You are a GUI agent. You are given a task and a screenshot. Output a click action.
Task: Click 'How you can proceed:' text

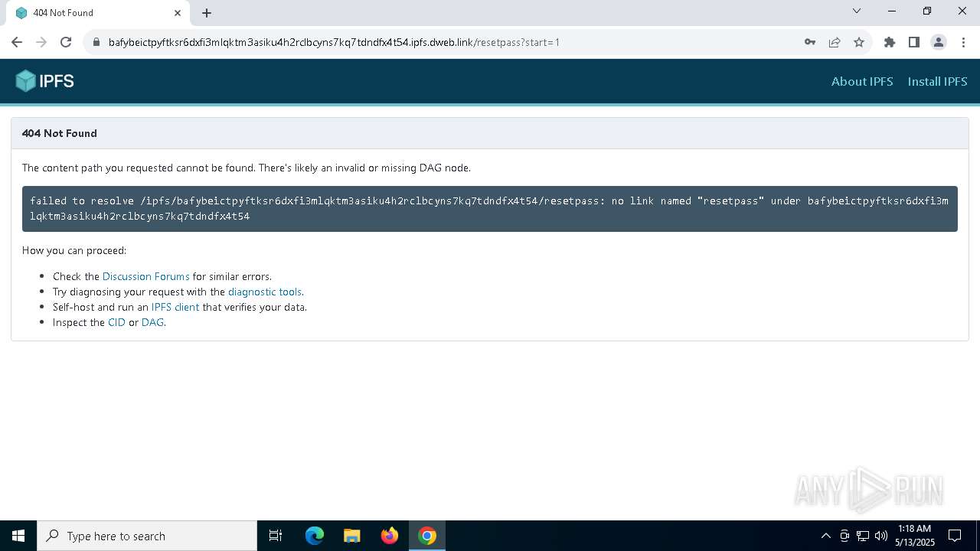74,250
